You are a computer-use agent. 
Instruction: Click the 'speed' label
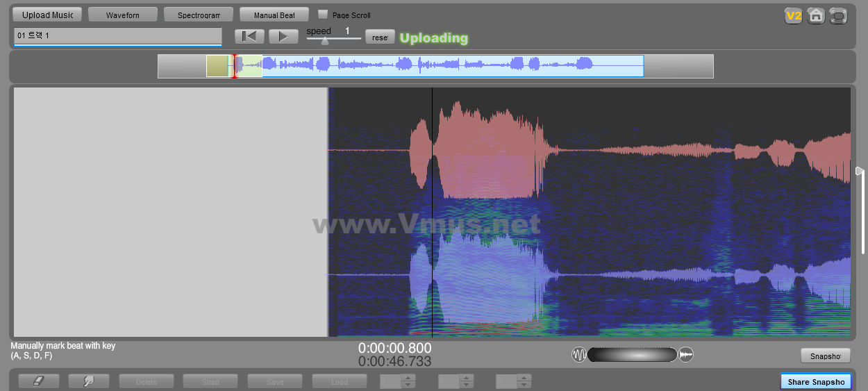319,31
